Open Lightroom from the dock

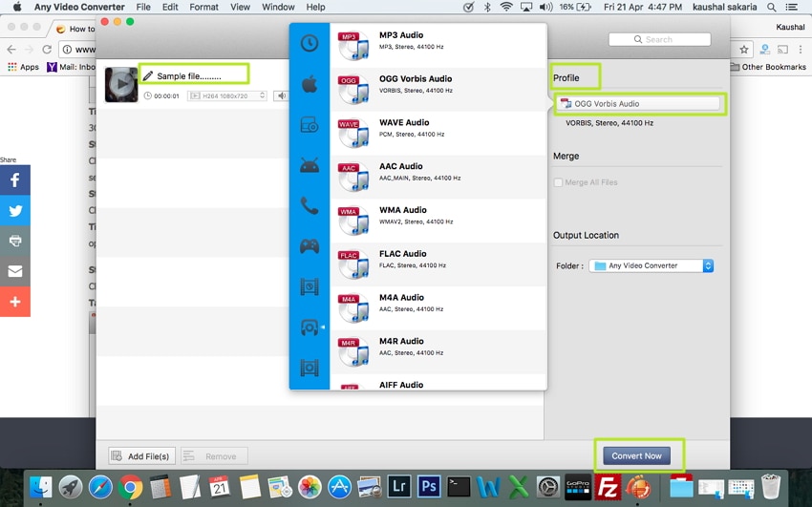tap(398, 487)
